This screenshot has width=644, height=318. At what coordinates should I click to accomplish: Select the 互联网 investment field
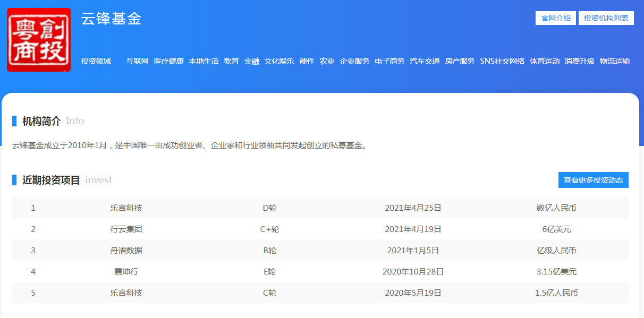(x=138, y=61)
